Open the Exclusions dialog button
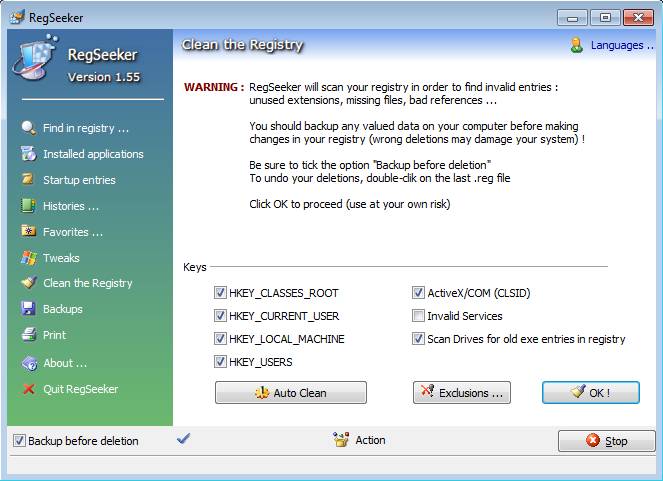Viewport: 663px width, 481px height. tap(462, 393)
